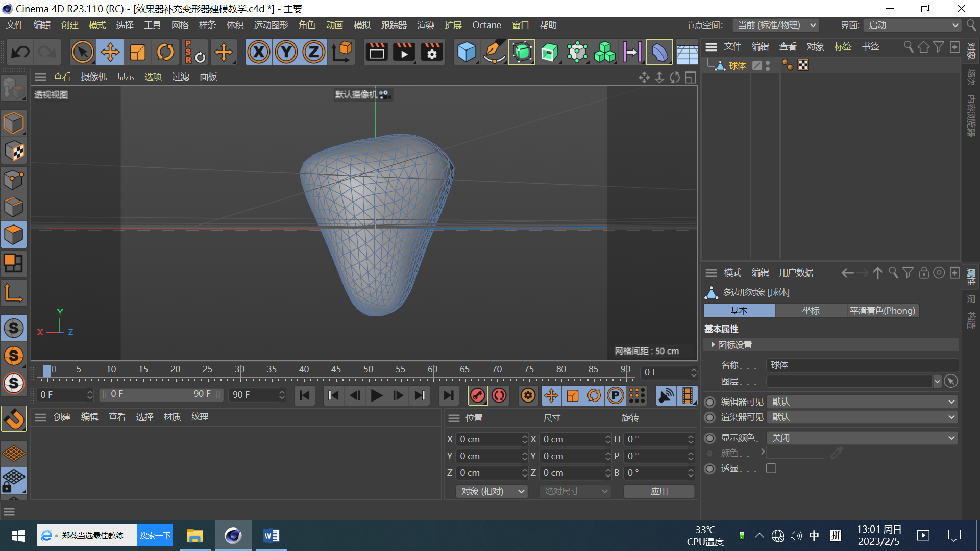Image resolution: width=980 pixels, height=551 pixels.
Task: Go to the end of the animation
Action: (448, 395)
